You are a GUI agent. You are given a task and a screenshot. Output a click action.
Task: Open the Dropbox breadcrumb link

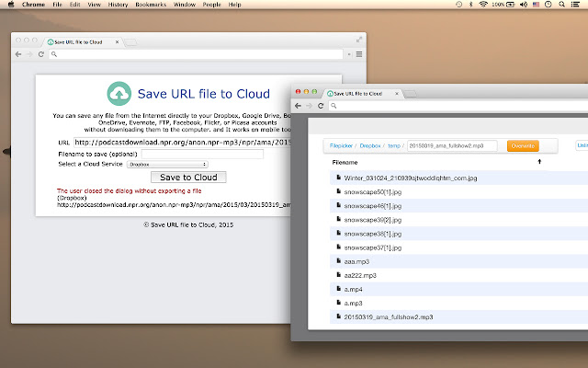pos(369,145)
